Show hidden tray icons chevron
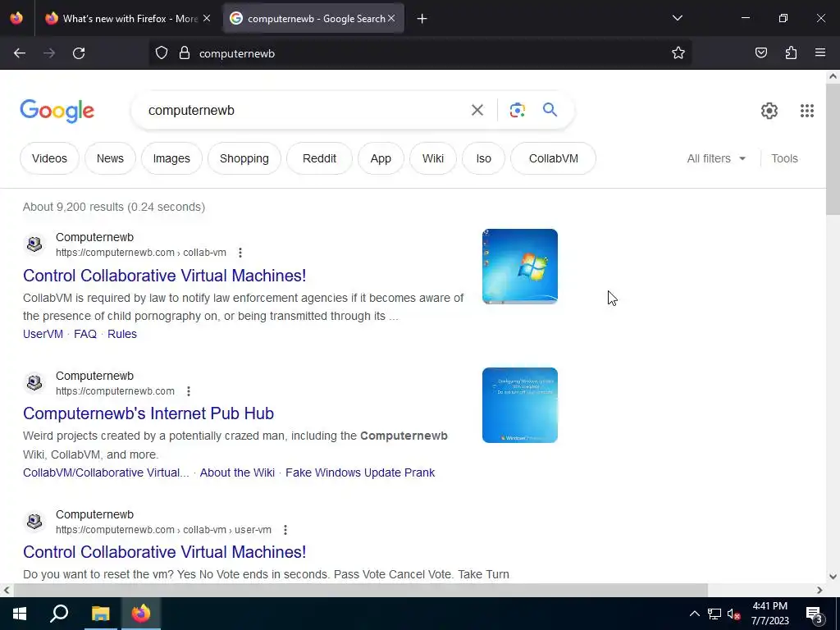Viewport: 840px width, 630px height. tap(694, 614)
